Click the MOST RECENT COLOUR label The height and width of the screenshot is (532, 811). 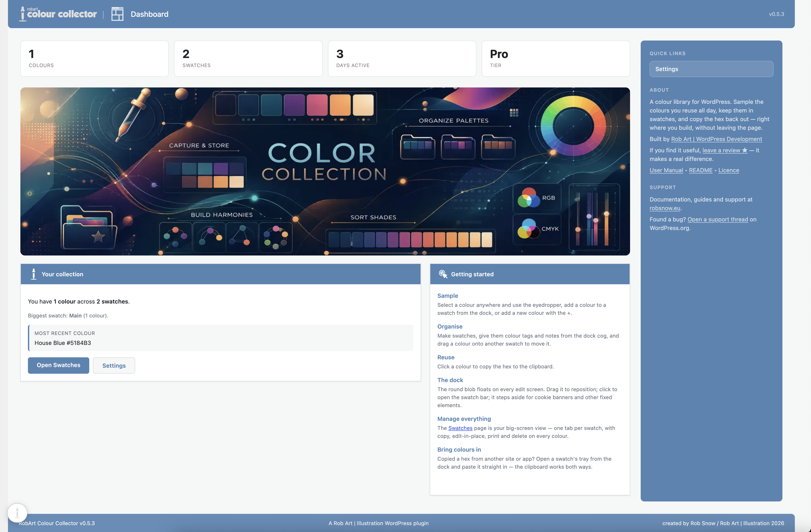pos(65,333)
